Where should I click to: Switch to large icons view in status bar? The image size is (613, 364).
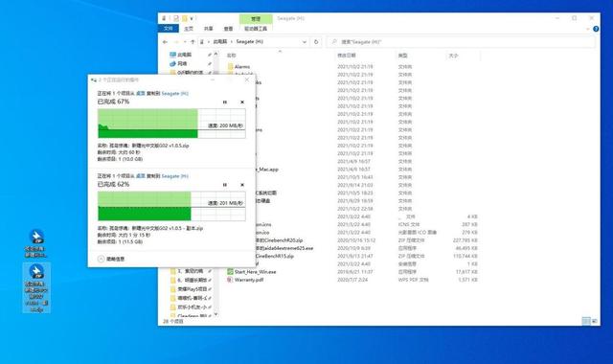[x=595, y=321]
